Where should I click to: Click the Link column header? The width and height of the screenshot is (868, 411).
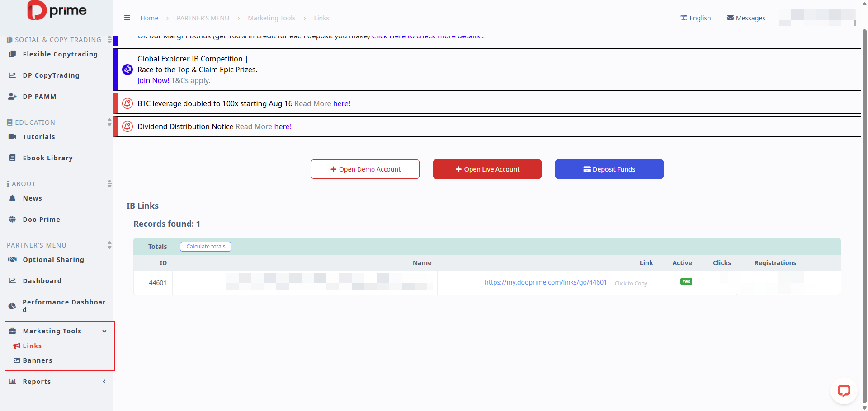646,263
